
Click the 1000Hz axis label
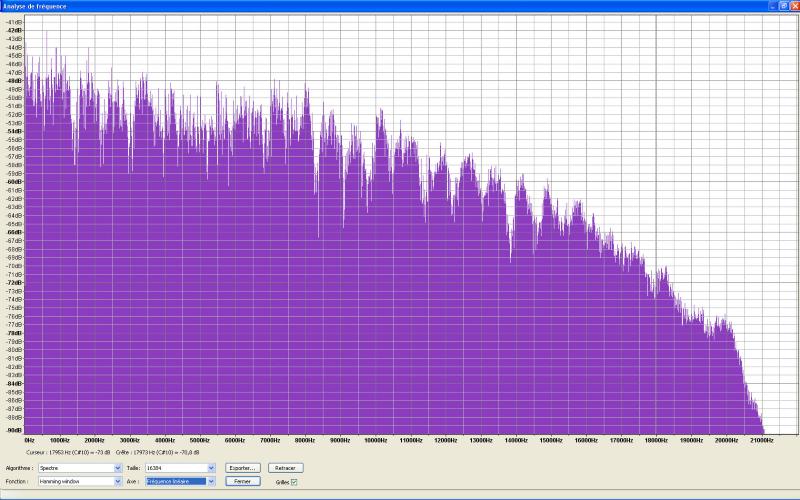click(60, 440)
